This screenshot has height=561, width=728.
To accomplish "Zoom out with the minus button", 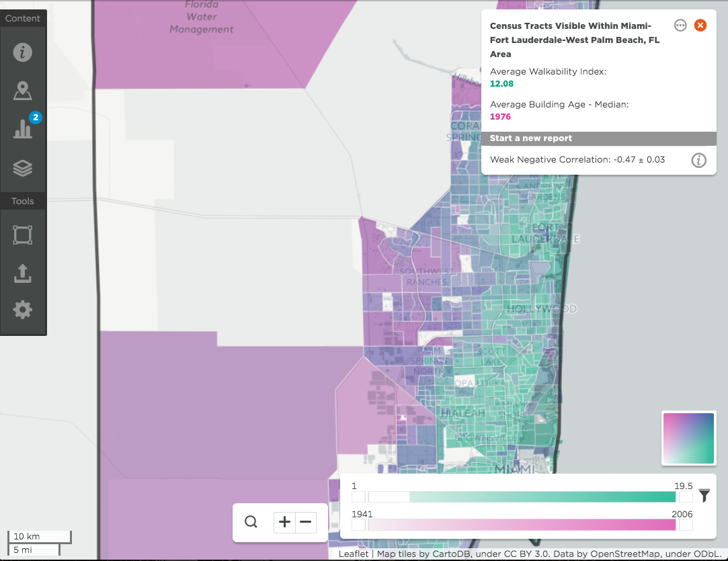I will click(x=305, y=522).
